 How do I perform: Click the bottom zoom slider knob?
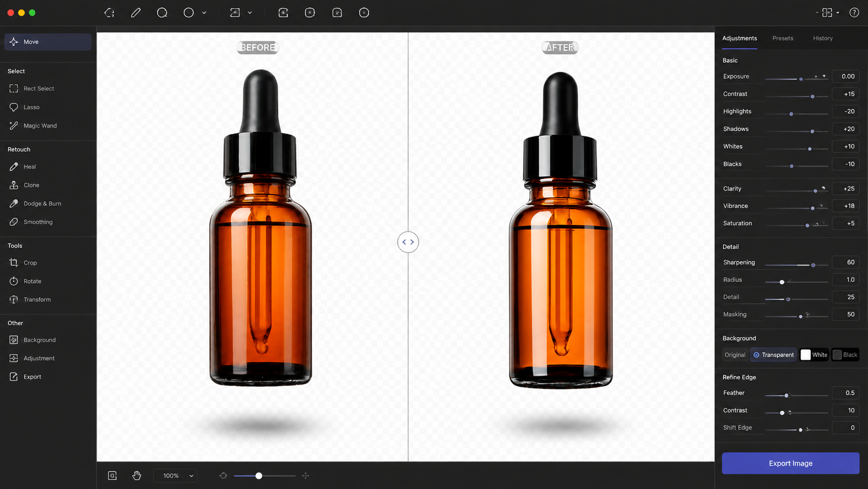coord(259,475)
